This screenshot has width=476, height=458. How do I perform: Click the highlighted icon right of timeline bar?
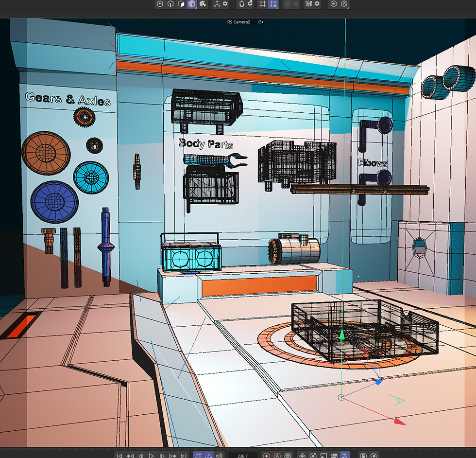point(344,455)
